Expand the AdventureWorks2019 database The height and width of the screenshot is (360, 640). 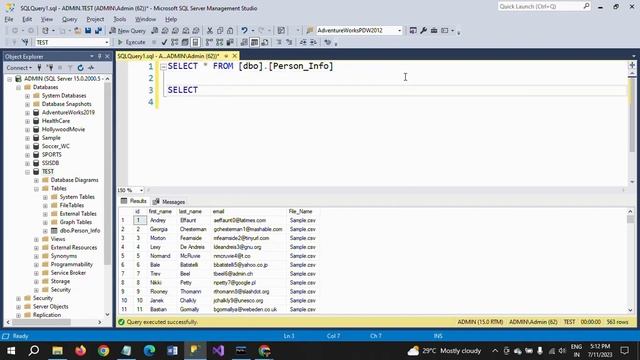(27, 113)
